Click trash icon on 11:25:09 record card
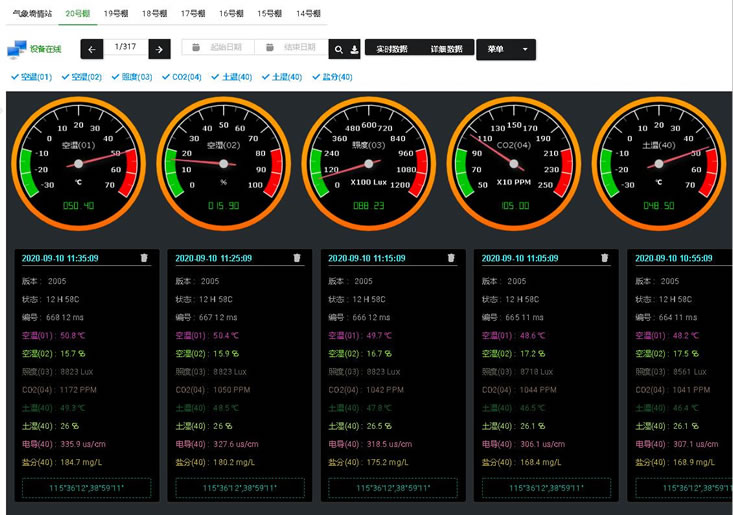This screenshot has height=515, width=733. (x=297, y=258)
